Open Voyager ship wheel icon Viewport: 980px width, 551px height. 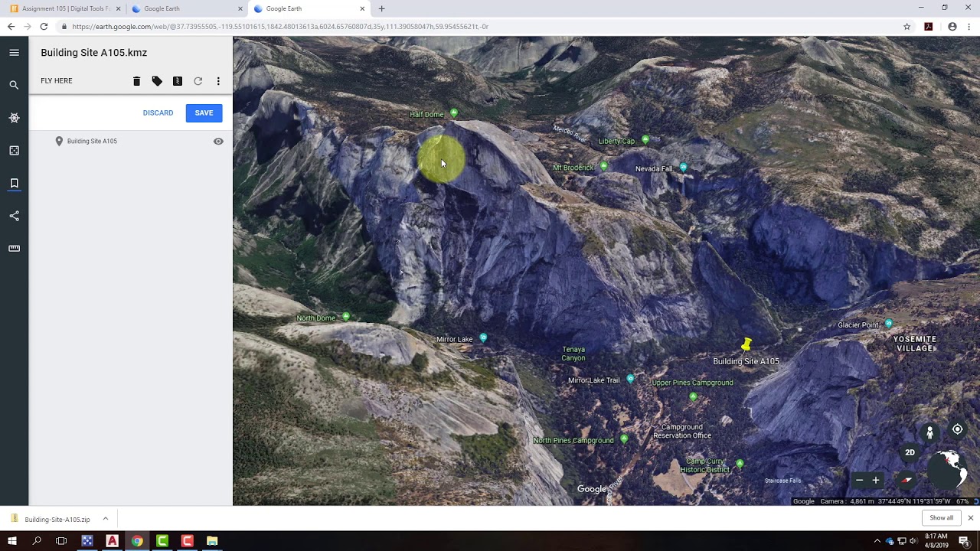point(14,118)
